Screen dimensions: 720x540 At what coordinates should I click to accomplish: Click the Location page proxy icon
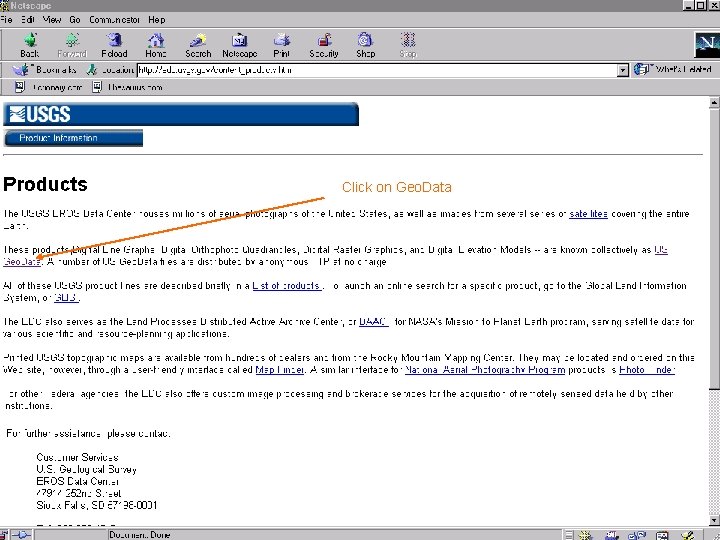92,70
